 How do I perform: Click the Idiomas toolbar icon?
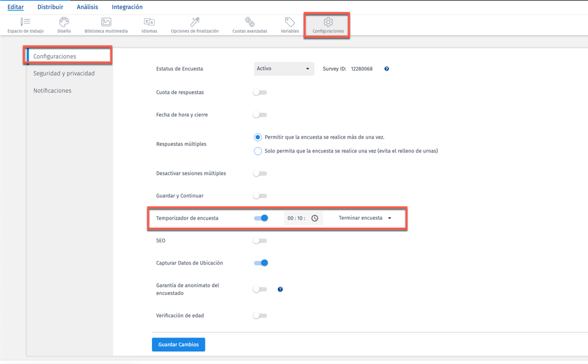click(x=149, y=24)
